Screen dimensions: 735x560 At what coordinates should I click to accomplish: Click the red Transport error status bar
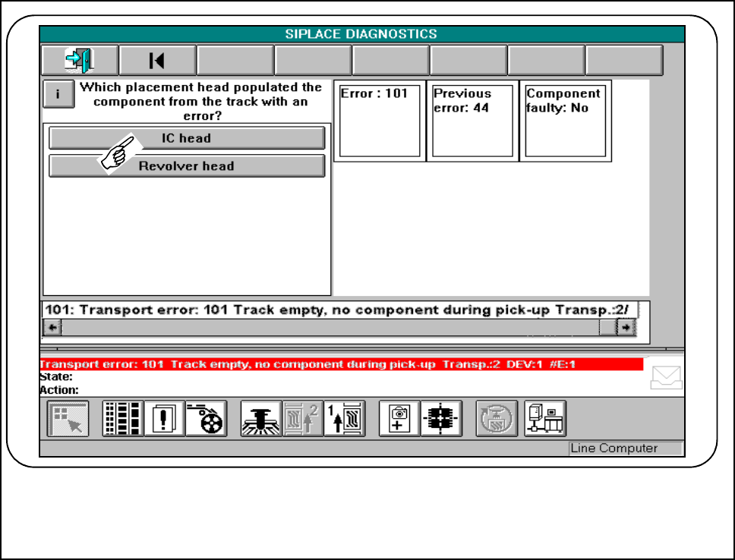(x=341, y=364)
